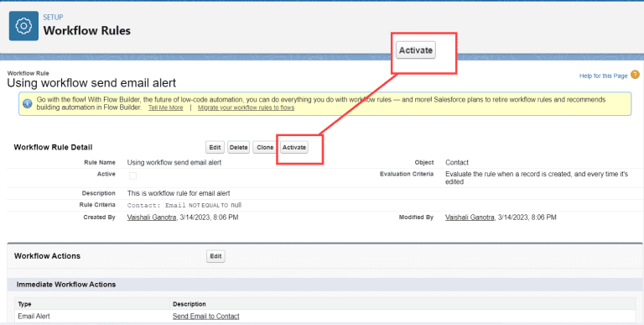
Task: Click the Type column header
Action: pyautogui.click(x=24, y=305)
